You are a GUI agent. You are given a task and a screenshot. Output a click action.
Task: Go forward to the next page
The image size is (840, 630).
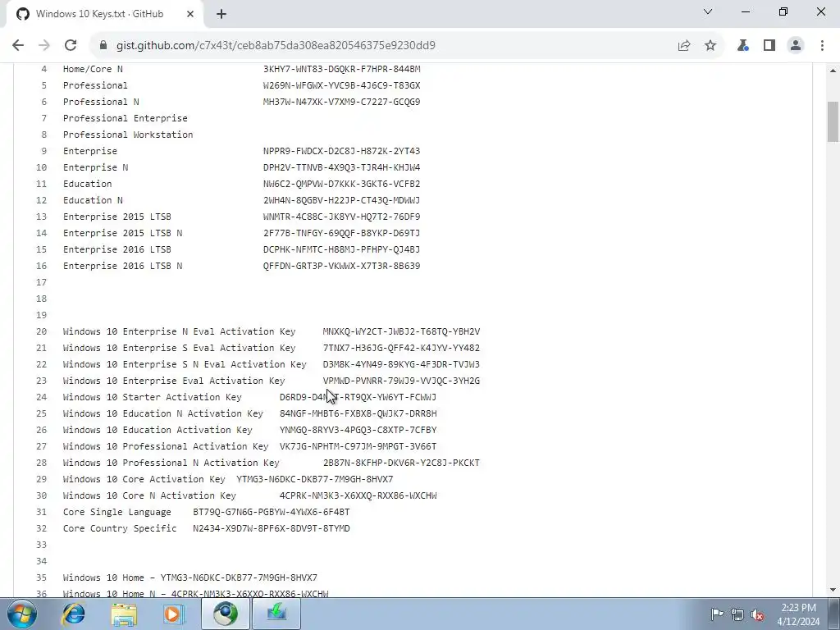click(44, 45)
